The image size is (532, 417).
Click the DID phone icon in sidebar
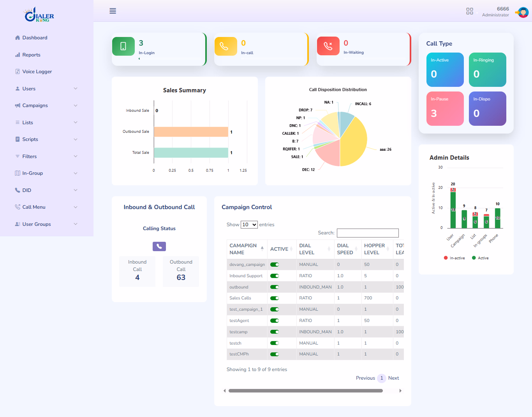[x=18, y=190]
